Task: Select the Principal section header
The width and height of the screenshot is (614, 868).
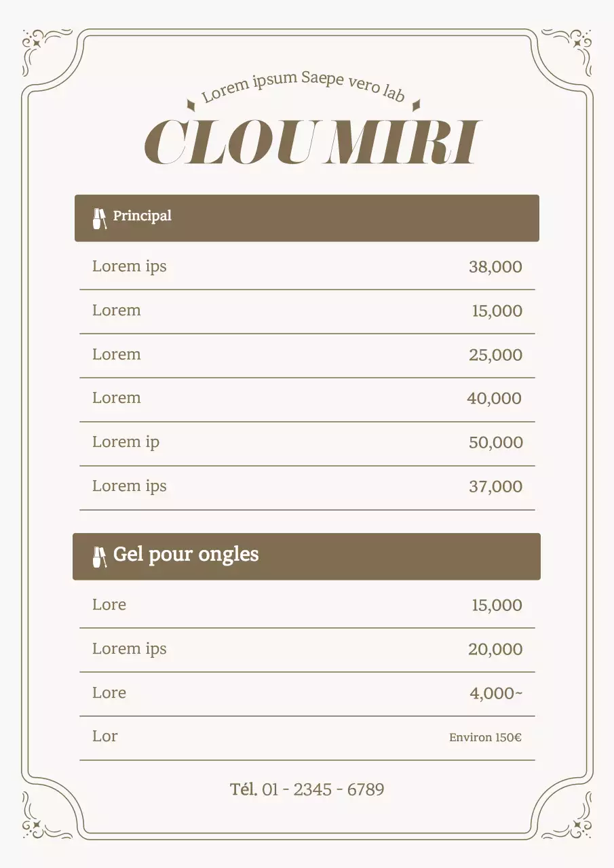Action: pos(307,218)
